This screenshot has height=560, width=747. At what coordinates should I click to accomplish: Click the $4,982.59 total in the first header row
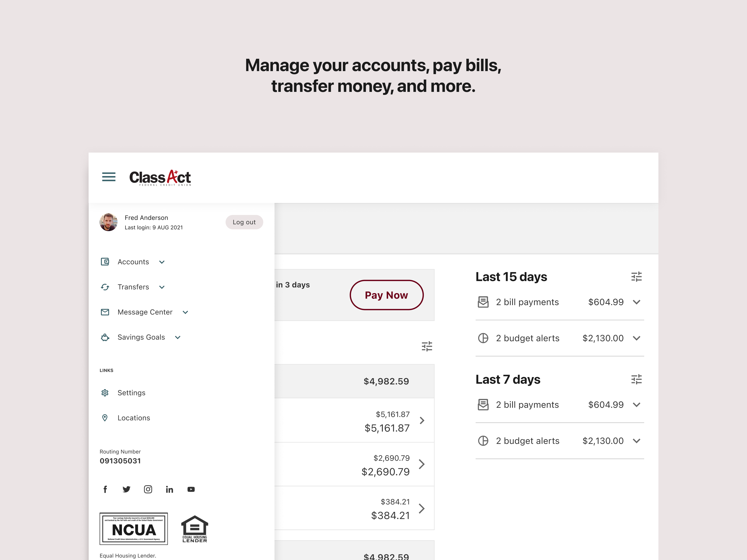[386, 381]
